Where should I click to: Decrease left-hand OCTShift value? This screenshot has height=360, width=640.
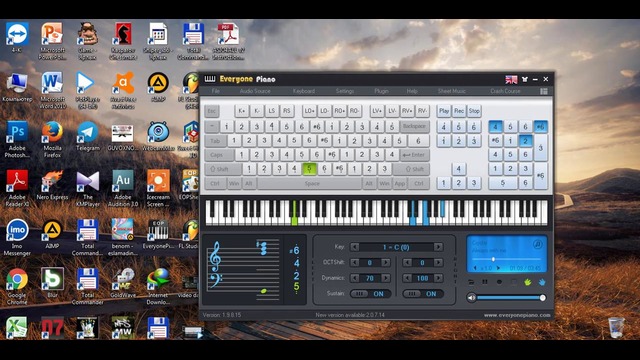[x=355, y=262]
